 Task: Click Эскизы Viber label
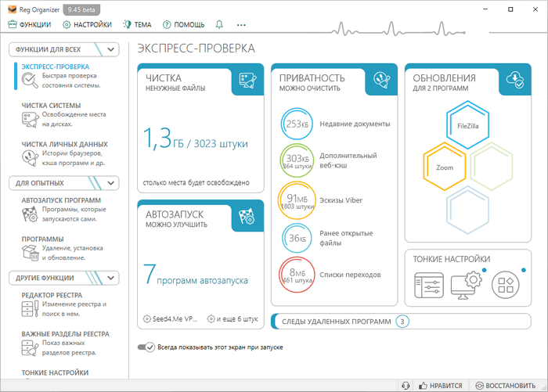point(341,200)
